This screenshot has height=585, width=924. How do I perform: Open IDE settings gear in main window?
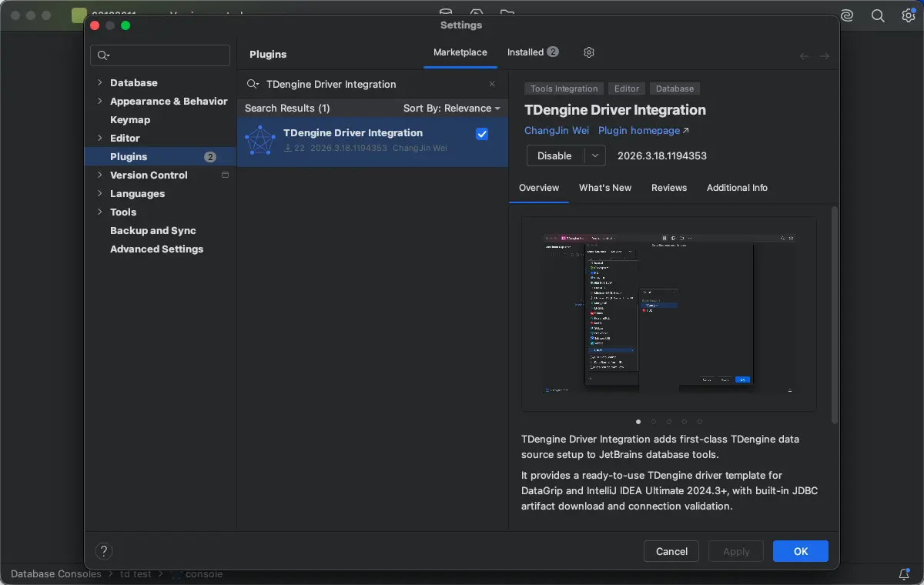908,15
